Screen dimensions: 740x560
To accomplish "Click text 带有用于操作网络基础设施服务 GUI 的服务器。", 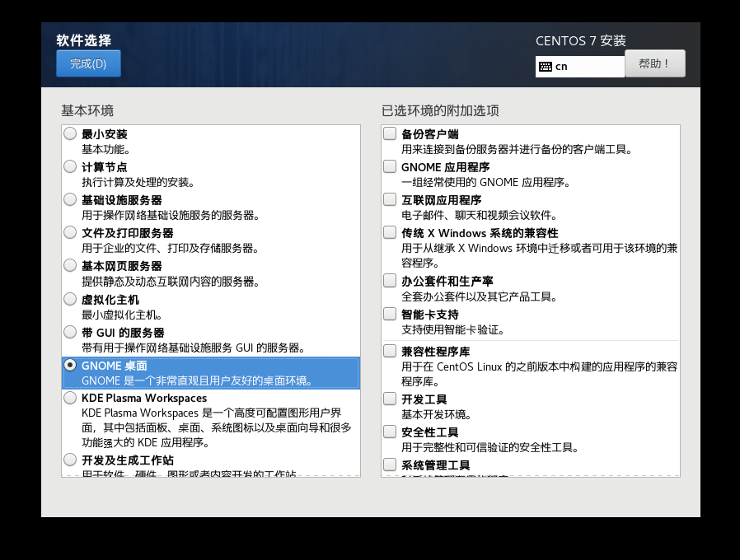I will pos(194,348).
